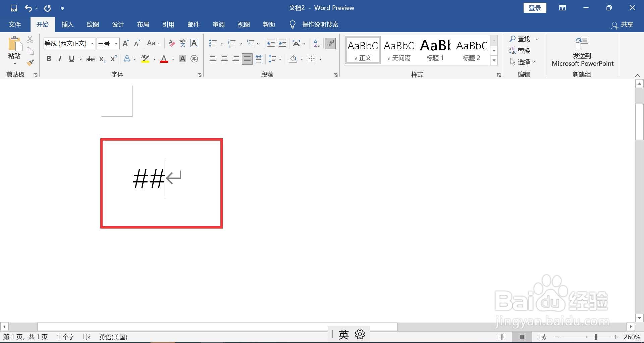Click the 260% zoom level

[632, 337]
